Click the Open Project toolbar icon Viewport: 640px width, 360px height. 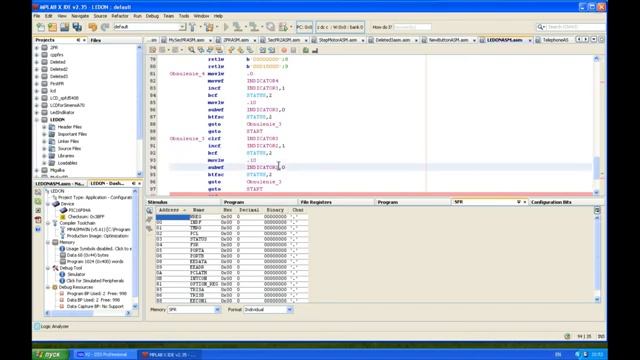[64, 27]
